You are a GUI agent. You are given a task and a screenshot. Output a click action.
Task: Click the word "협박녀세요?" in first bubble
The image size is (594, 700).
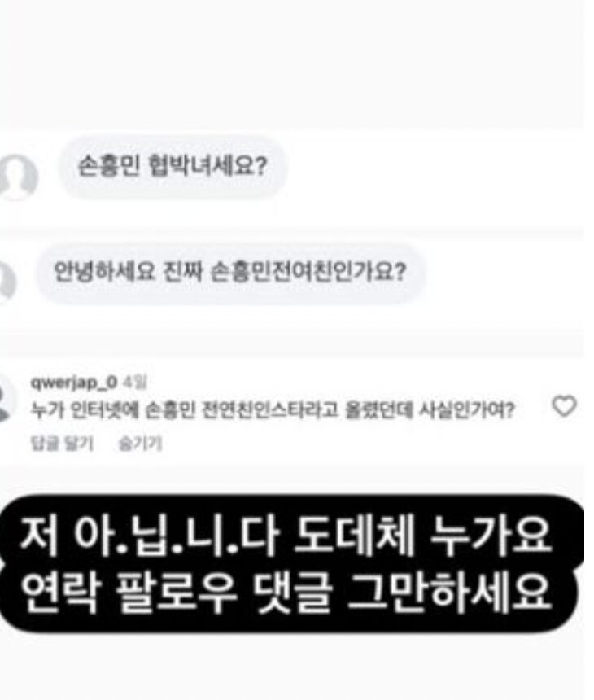coord(207,167)
